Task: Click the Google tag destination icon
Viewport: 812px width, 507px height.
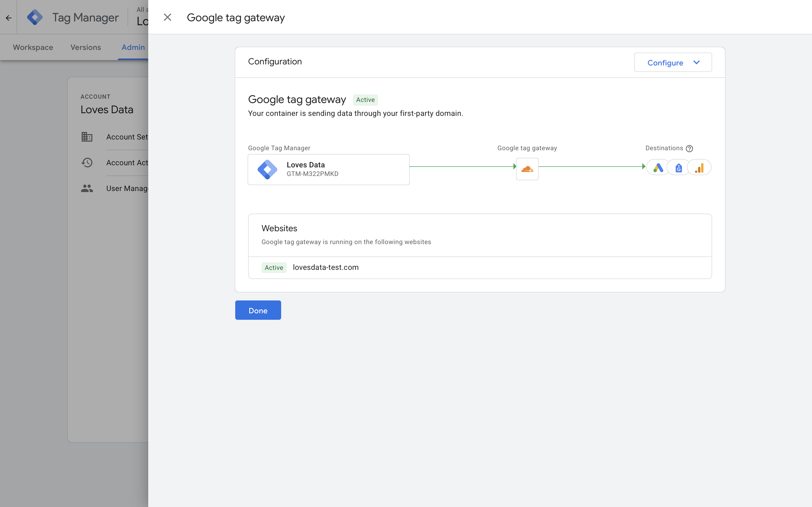Action: tap(679, 167)
